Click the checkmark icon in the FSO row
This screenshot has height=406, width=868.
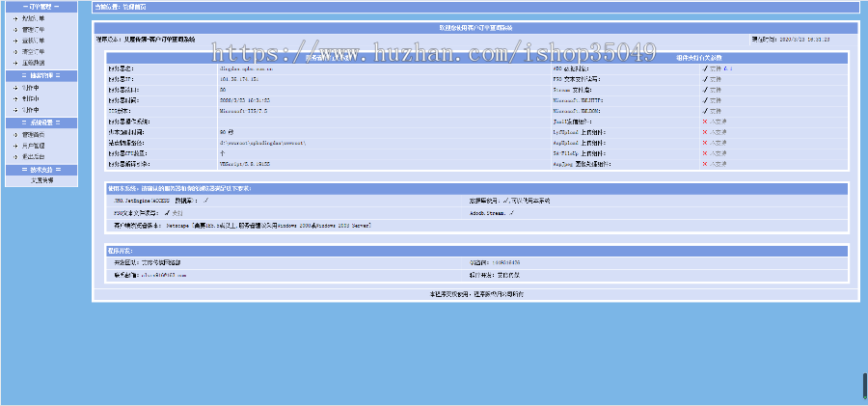tap(705, 80)
